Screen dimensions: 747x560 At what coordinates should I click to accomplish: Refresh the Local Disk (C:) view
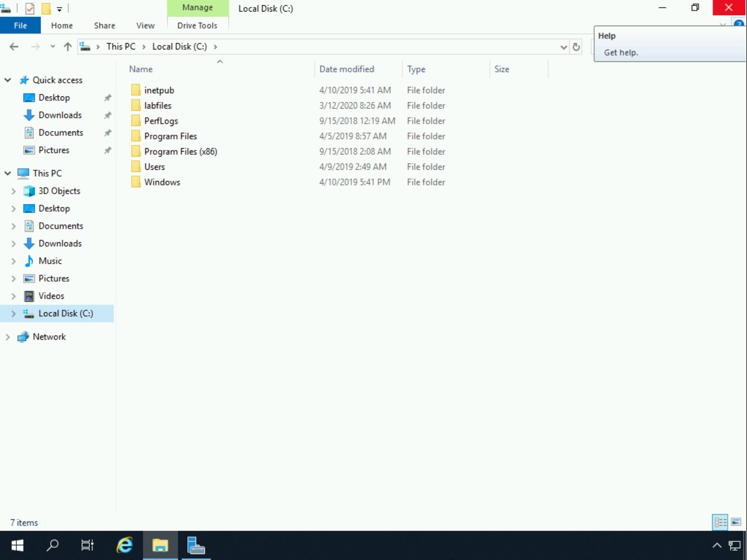coord(576,47)
